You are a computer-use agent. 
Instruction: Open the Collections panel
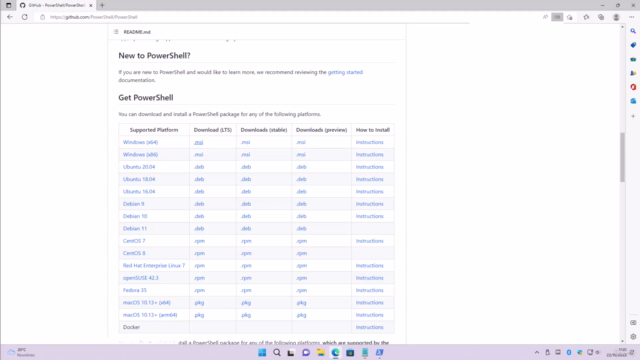[x=601, y=17]
